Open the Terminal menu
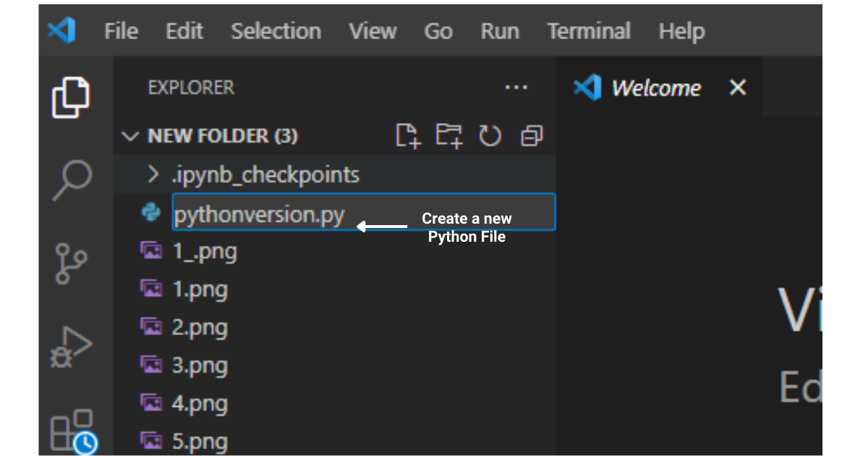This screenshot has width=868, height=456. (x=589, y=31)
